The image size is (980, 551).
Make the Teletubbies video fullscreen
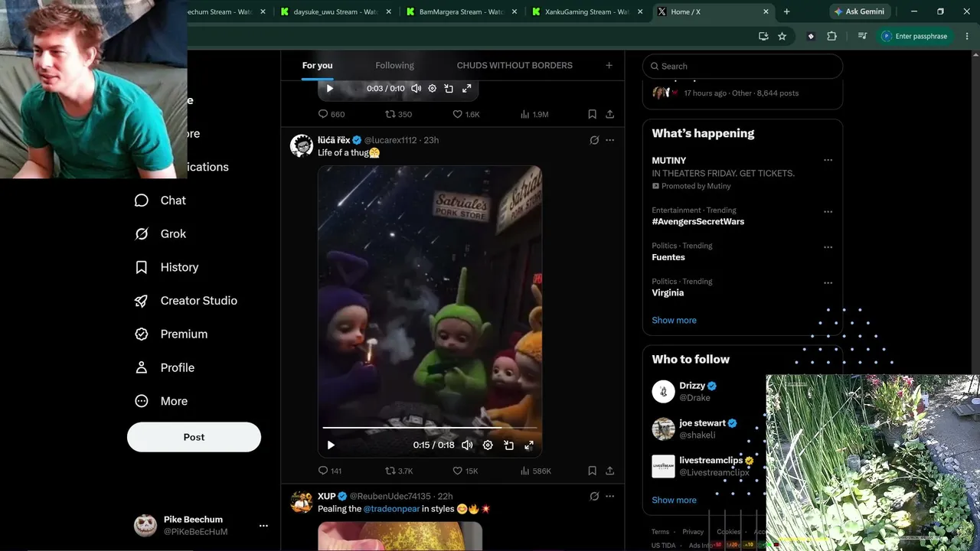[529, 445]
